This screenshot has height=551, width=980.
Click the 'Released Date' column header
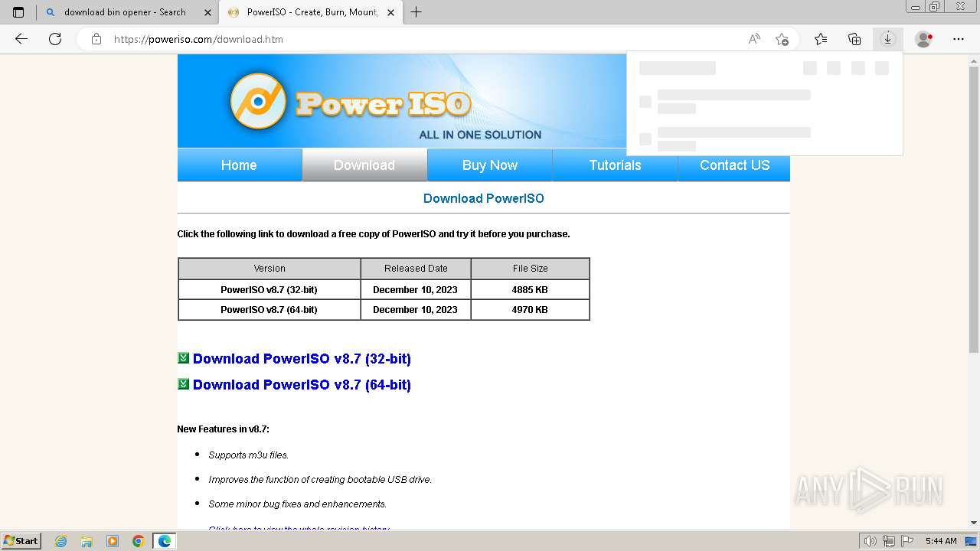(x=416, y=269)
